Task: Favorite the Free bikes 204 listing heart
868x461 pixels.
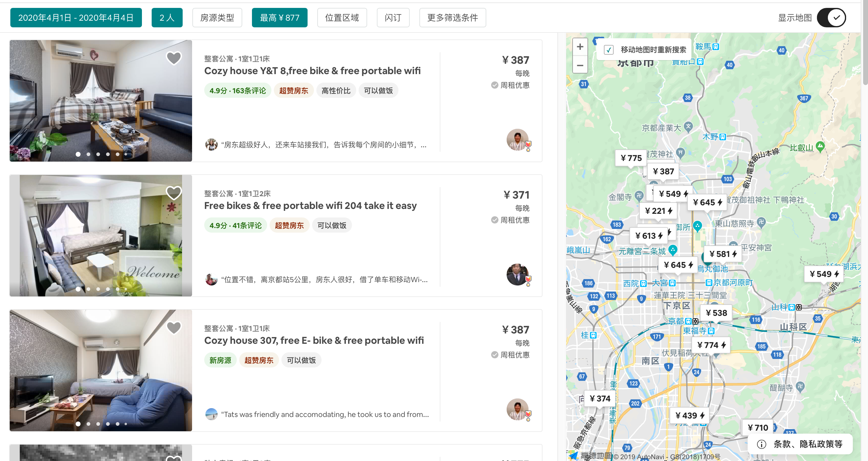Action: [174, 193]
